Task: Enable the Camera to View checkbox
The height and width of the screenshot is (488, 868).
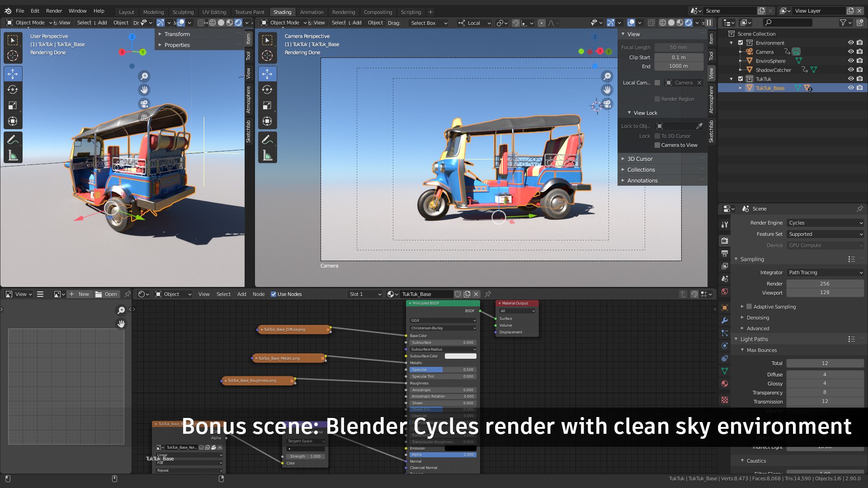Action: tap(657, 145)
